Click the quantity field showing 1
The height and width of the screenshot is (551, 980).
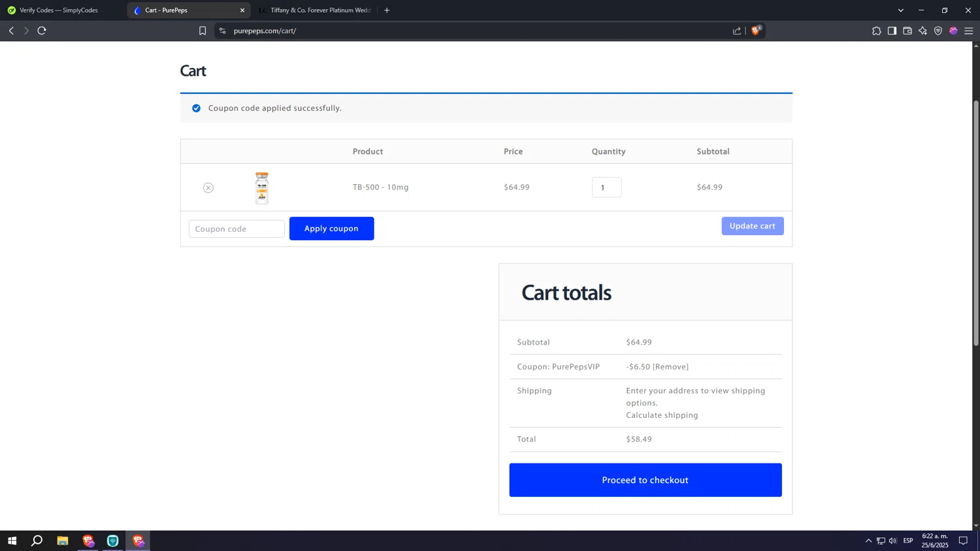pyautogui.click(x=606, y=187)
